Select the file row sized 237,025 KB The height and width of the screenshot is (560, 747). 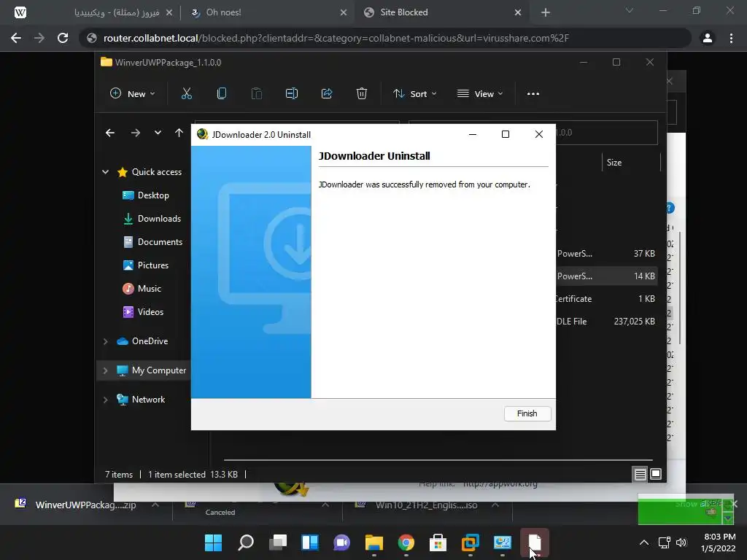(606, 322)
